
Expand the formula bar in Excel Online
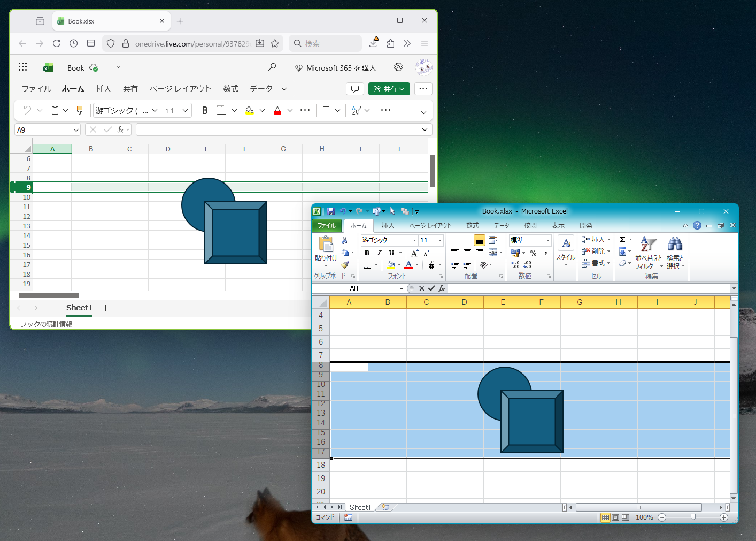tap(425, 129)
